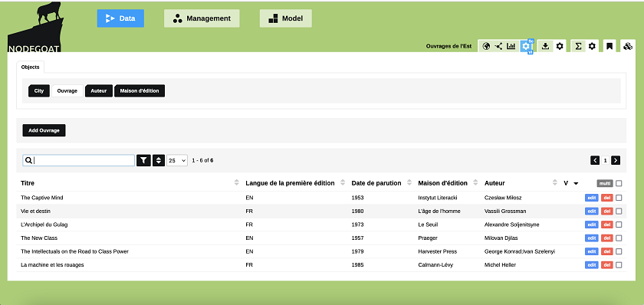Select checkbox for The Captive Mind

click(x=619, y=198)
